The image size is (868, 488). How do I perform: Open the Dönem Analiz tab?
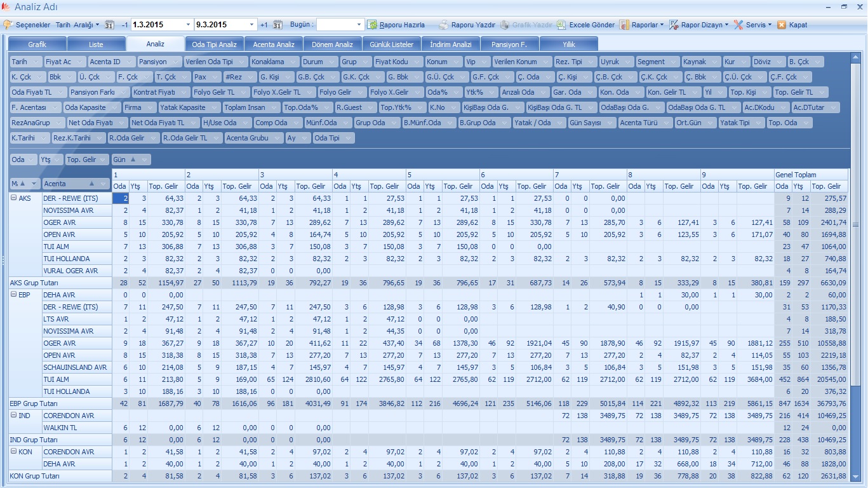click(332, 44)
